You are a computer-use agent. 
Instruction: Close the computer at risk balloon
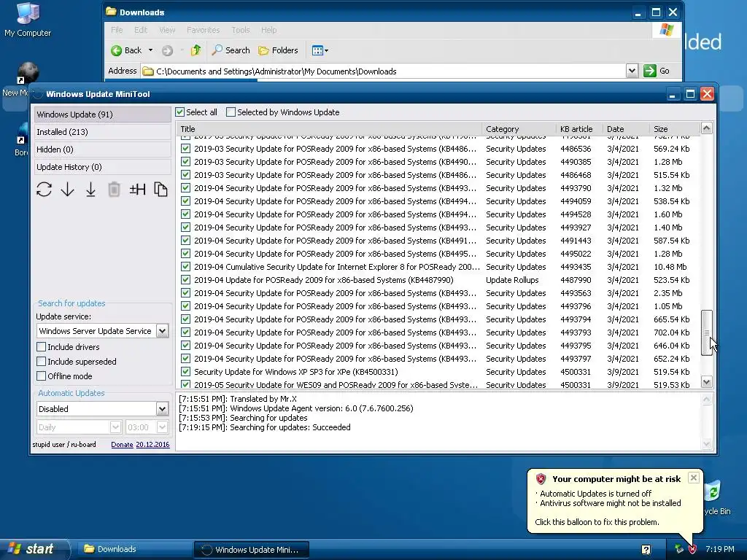(694, 478)
